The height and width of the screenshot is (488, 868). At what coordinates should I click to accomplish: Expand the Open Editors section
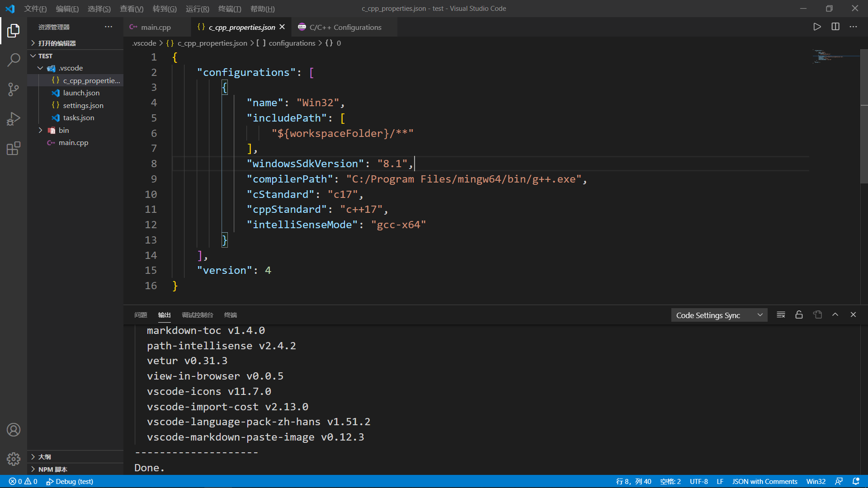(x=75, y=43)
